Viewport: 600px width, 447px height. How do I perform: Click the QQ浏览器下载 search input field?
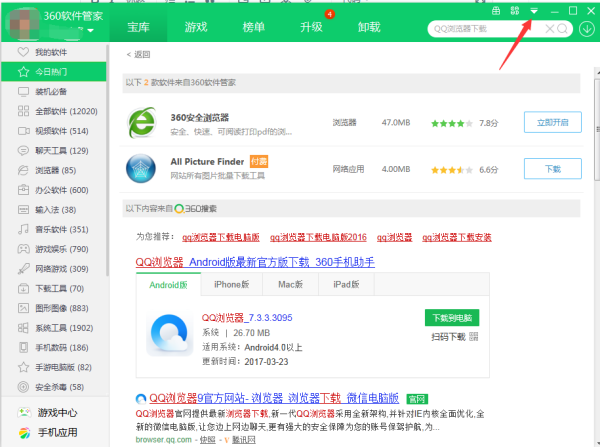485,30
